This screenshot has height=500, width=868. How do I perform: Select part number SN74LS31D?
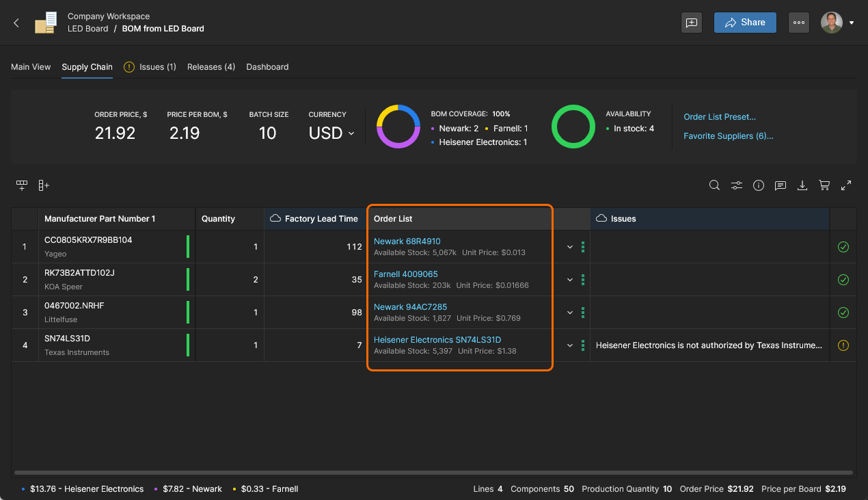tap(67, 339)
